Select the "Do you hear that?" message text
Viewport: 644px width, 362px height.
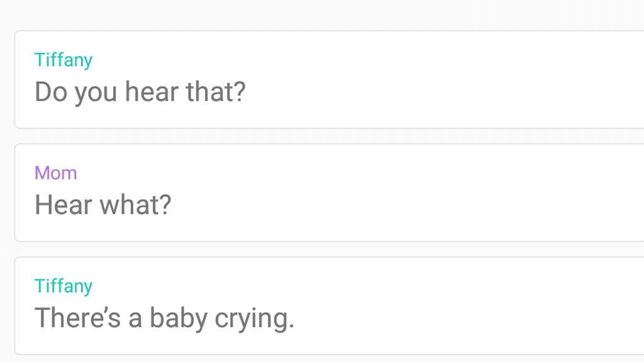(140, 92)
